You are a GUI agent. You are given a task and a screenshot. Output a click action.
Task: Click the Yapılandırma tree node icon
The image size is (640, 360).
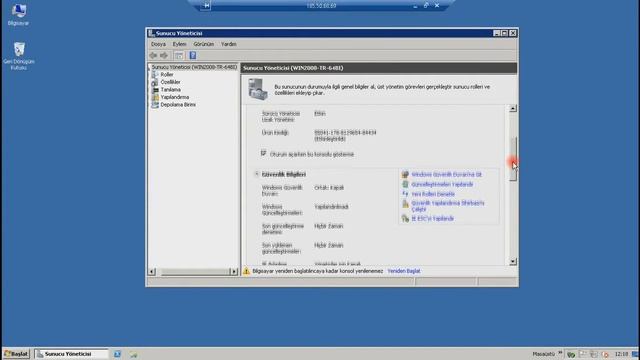tap(155, 97)
